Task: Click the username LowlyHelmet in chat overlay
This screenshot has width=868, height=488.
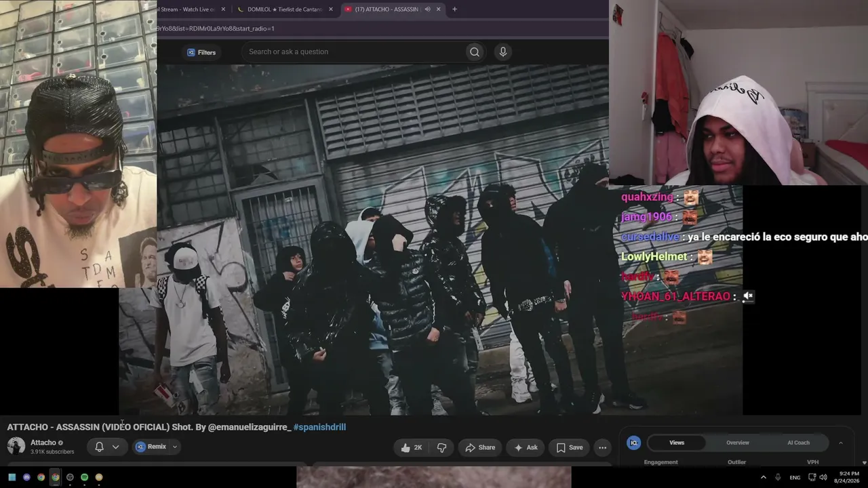Action: [x=654, y=257]
